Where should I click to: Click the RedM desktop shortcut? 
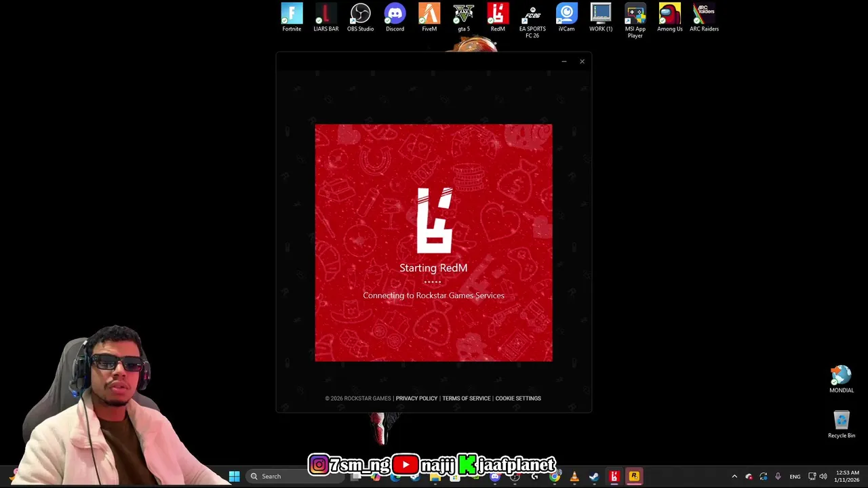498,18
